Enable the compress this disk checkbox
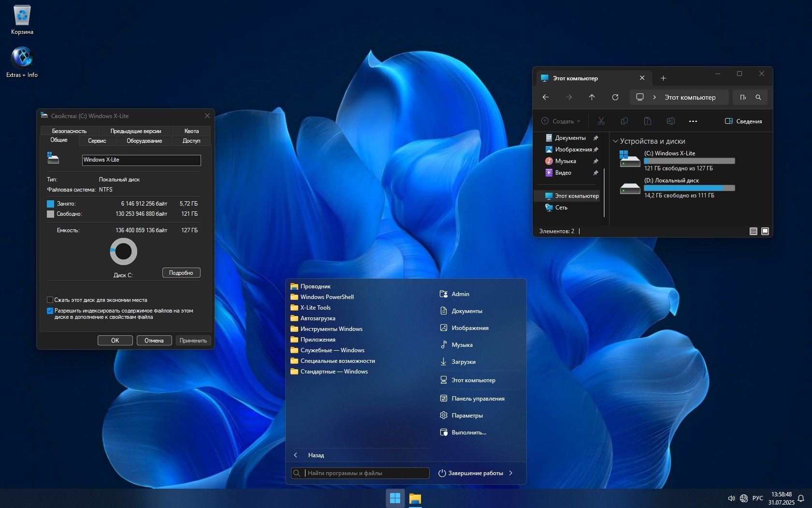 (x=50, y=300)
